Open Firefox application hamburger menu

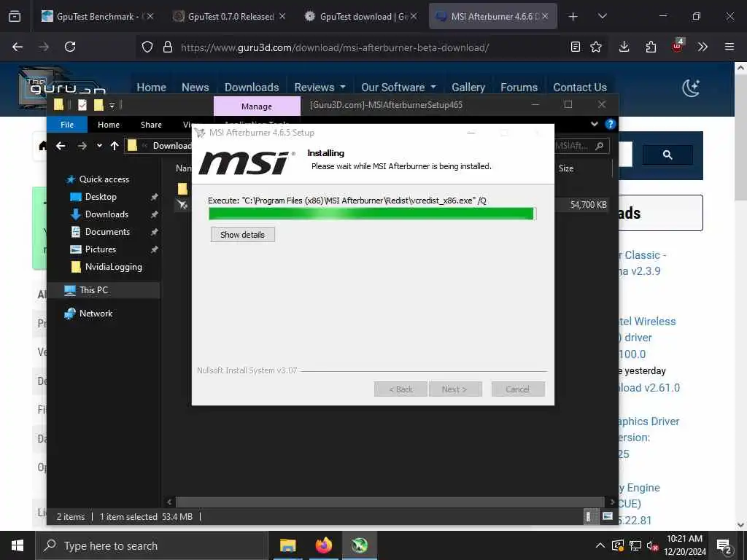[729, 47]
